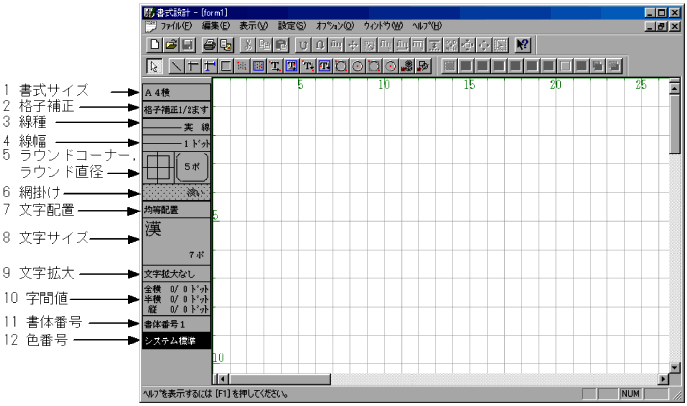Click the horizontal scrollbar thumb
Image resolution: width=687 pixels, height=406 pixels.
coord(280,379)
